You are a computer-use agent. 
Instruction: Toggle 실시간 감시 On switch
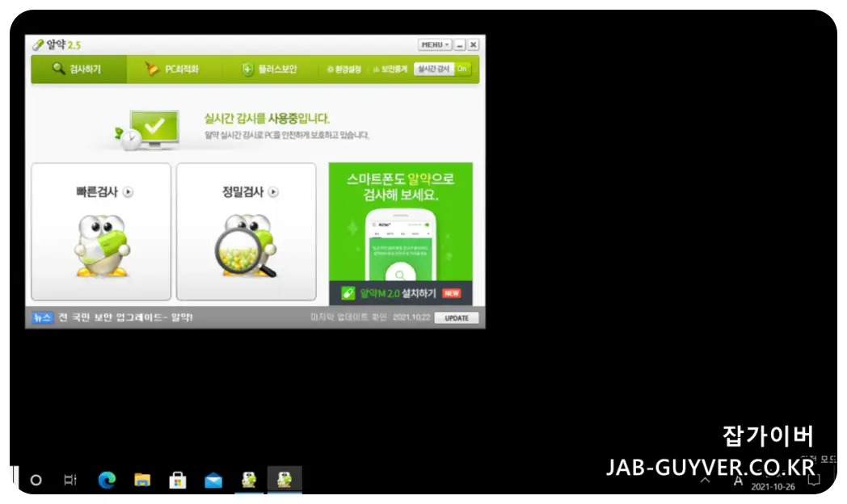pos(442,69)
